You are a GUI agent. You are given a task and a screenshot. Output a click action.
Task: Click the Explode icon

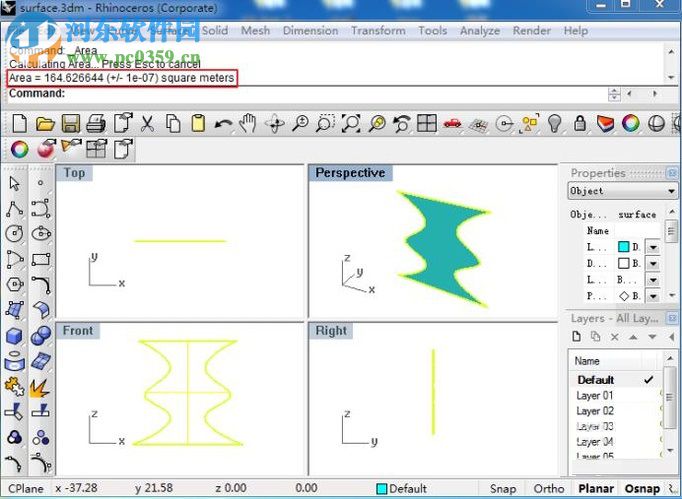[x=39, y=388]
